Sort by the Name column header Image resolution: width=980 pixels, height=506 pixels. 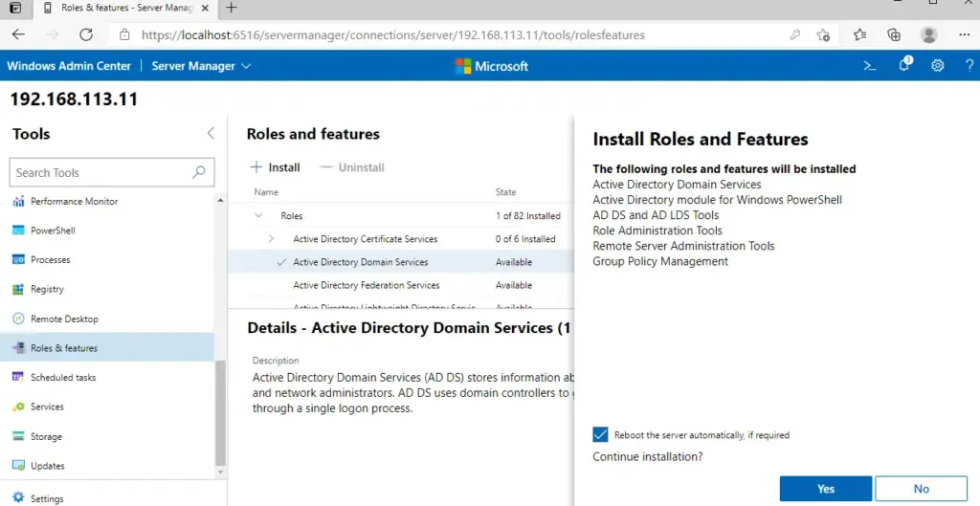[x=266, y=191]
